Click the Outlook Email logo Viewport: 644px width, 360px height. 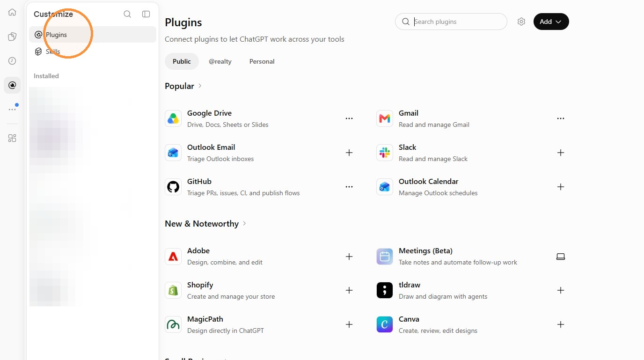[x=173, y=153]
